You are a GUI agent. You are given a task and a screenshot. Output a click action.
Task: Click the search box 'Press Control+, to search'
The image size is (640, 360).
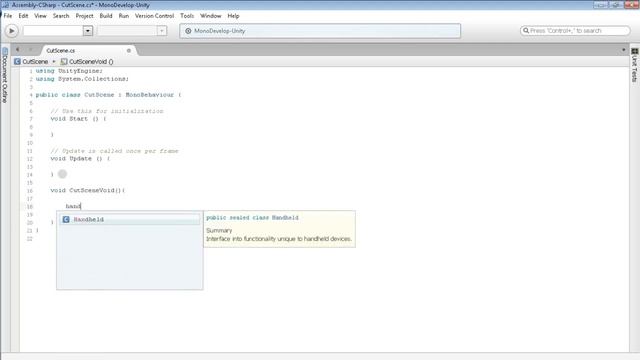[575, 31]
